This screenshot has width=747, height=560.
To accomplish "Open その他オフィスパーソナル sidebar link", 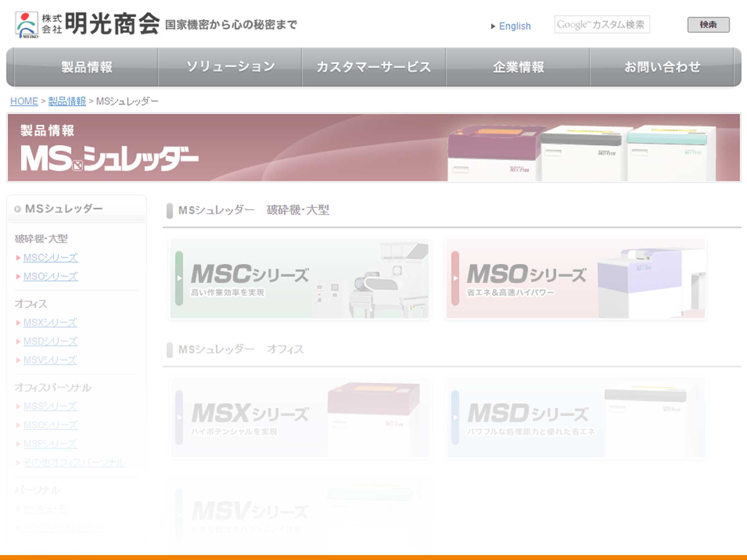I will 75,463.
